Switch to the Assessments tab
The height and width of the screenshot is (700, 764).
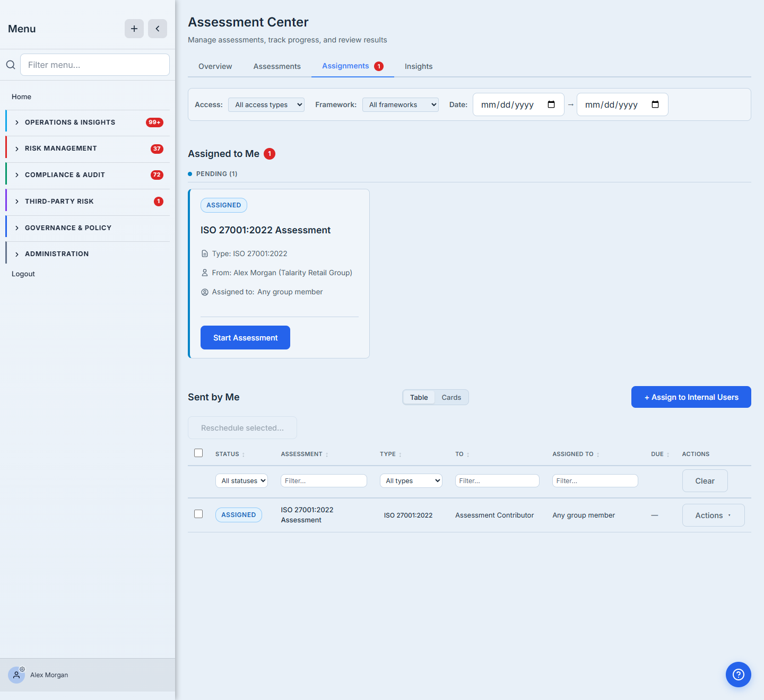click(277, 66)
